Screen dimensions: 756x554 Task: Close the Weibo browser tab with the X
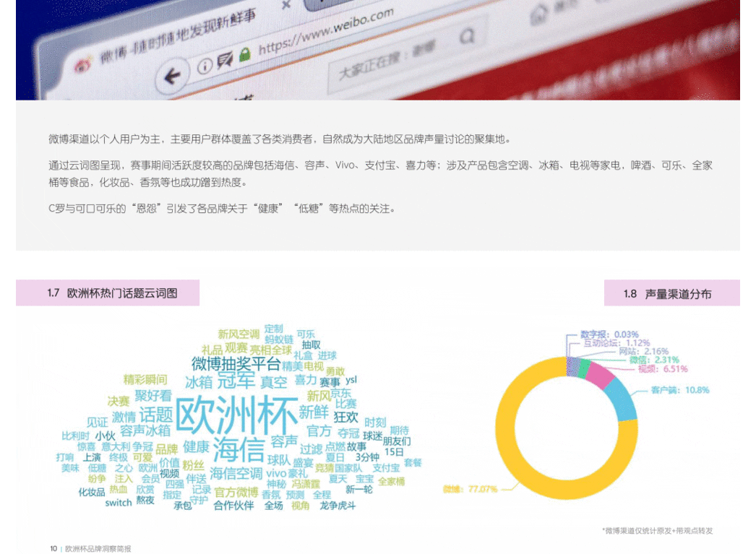[x=286, y=5]
